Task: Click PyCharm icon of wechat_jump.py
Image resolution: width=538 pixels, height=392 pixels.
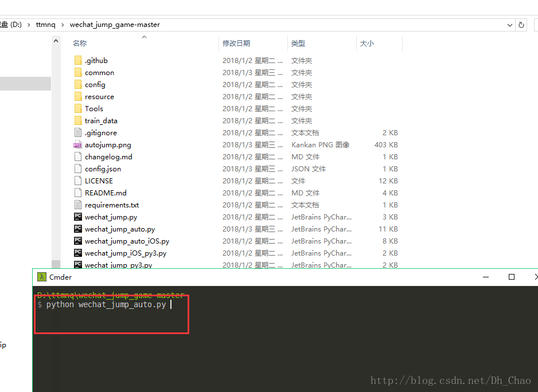Action: pyautogui.click(x=78, y=217)
